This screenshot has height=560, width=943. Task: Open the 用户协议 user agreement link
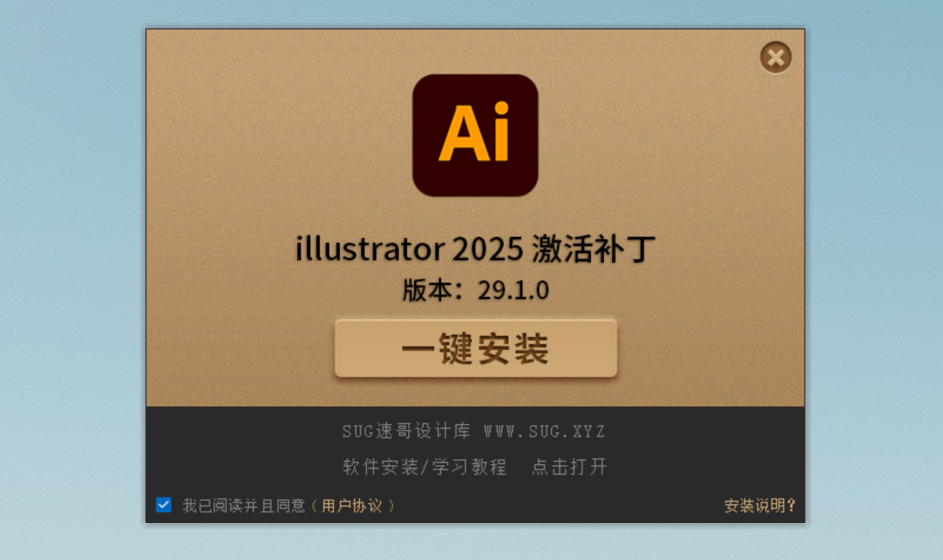pos(352,506)
